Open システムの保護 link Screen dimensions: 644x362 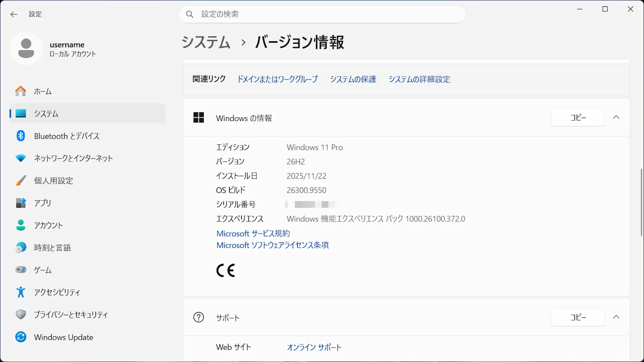[353, 79]
